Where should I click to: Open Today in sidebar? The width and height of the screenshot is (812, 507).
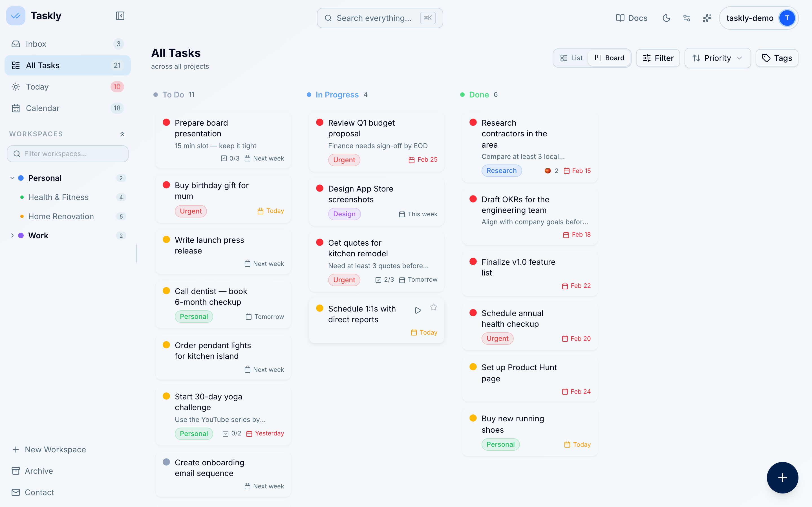(x=37, y=87)
